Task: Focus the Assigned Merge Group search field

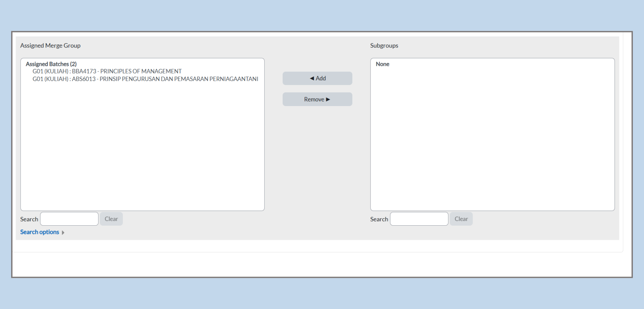Action: pos(69,219)
